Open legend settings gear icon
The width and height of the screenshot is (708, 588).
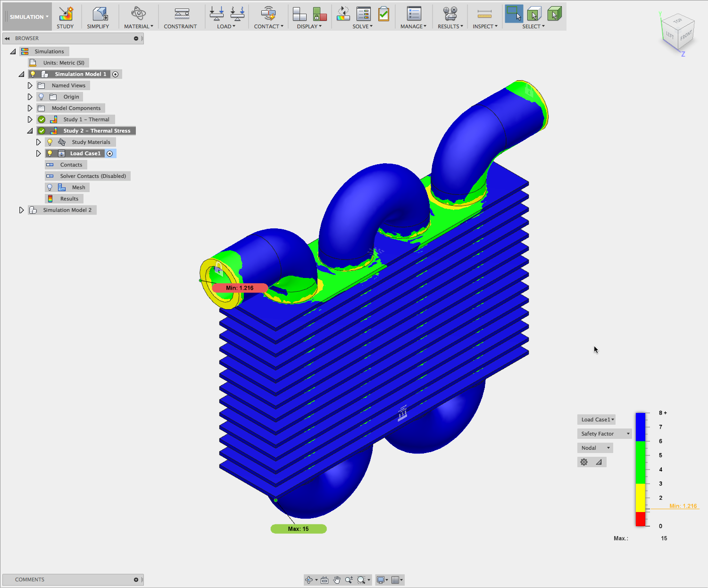point(584,462)
